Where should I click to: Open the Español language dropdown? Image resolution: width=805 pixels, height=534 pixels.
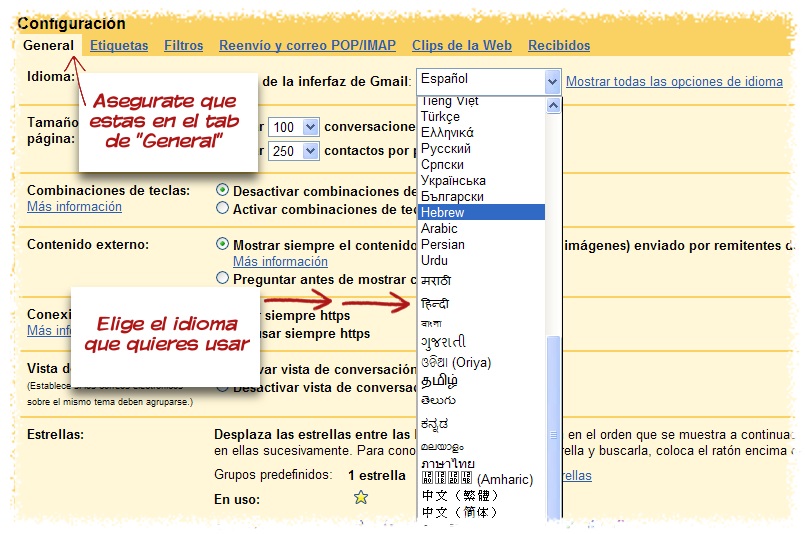point(488,81)
